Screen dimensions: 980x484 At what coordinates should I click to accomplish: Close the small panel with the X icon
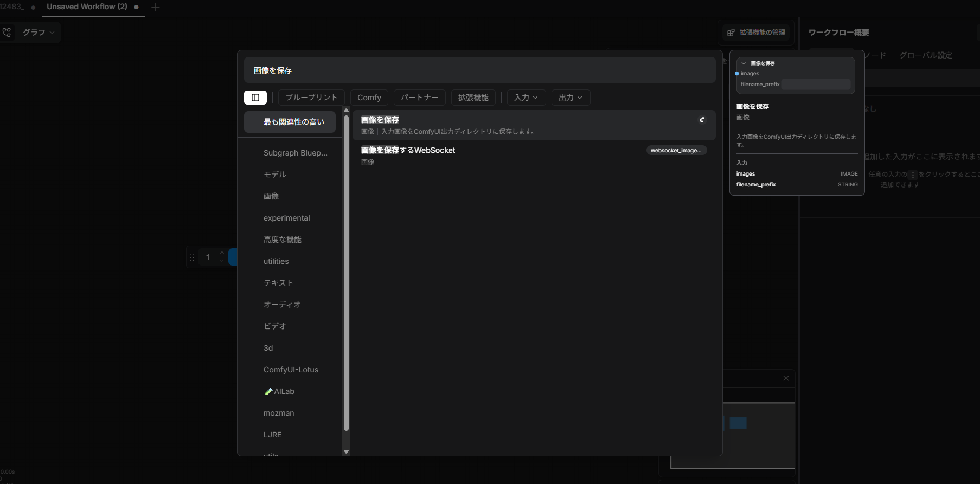pyautogui.click(x=786, y=378)
